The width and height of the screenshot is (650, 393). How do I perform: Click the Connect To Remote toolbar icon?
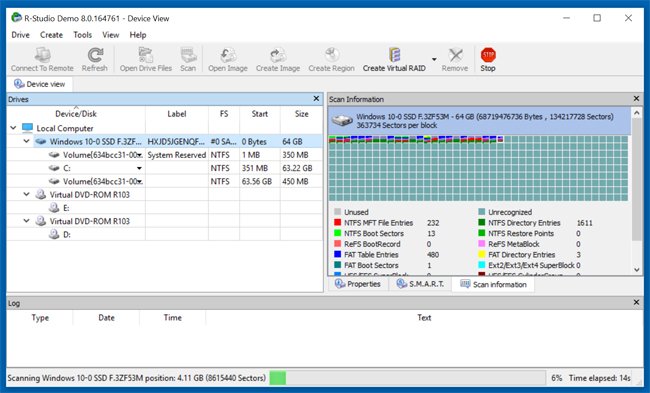[x=42, y=59]
